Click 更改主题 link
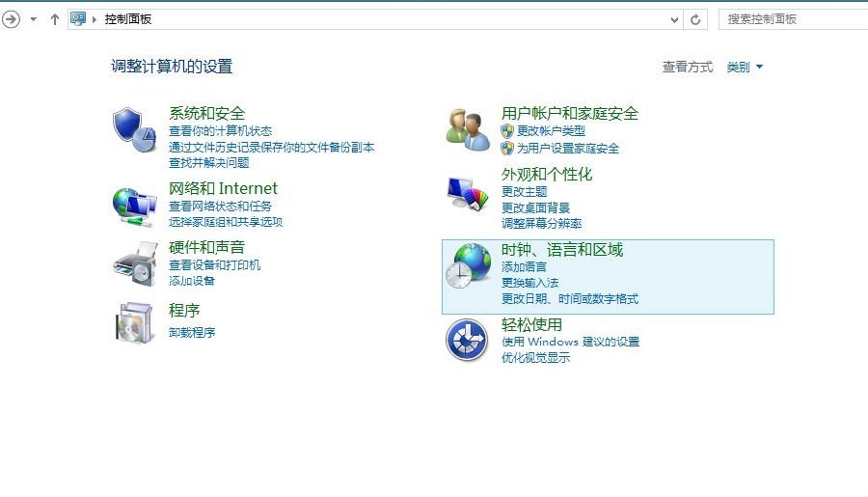 [x=525, y=192]
